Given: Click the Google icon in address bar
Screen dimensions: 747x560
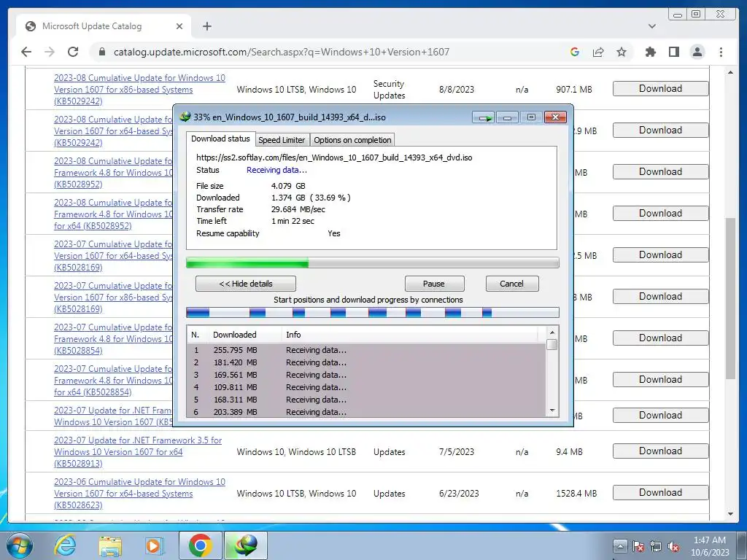Looking at the screenshot, I should point(575,52).
